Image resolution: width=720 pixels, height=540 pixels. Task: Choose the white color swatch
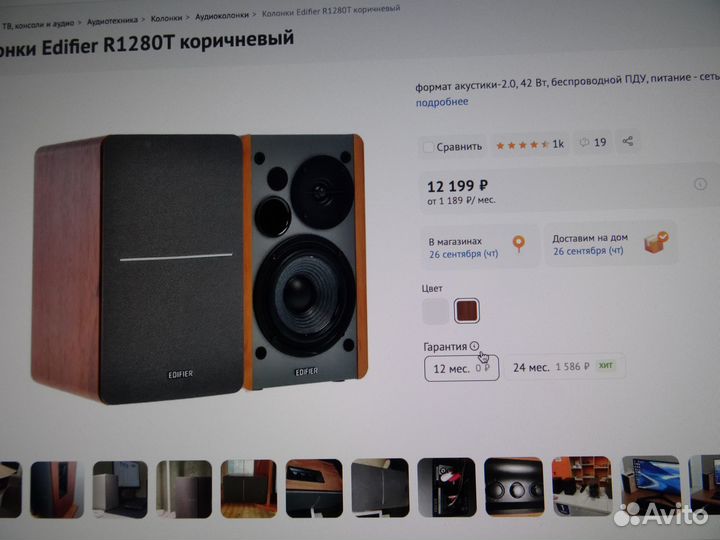pyautogui.click(x=435, y=311)
